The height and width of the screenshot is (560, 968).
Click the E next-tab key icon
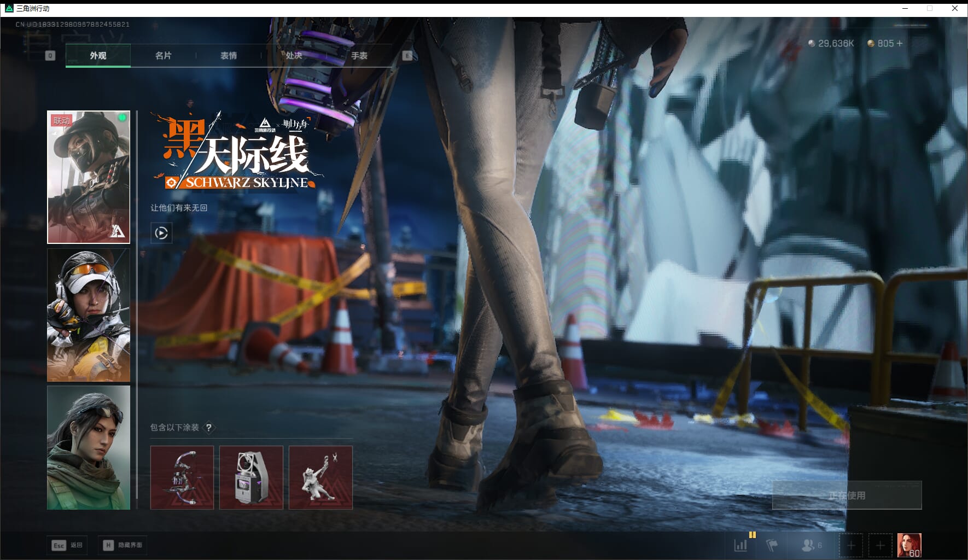pyautogui.click(x=407, y=55)
